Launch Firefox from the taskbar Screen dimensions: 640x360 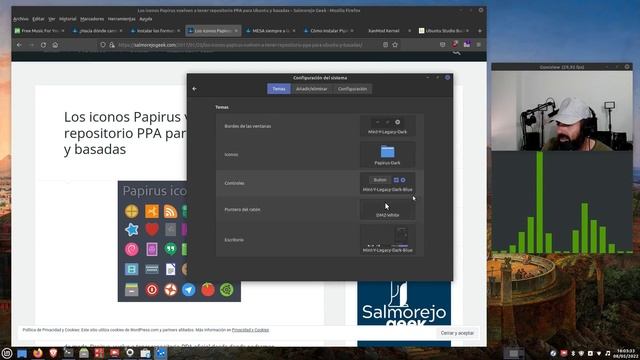click(x=38, y=353)
